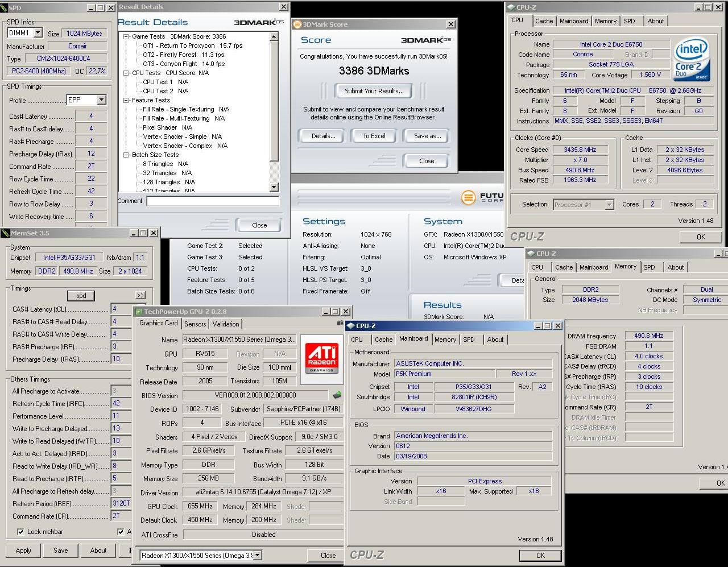This screenshot has width=728, height=567.
Task: Open the Validation tab in GPU-Z
Action: pos(226,324)
